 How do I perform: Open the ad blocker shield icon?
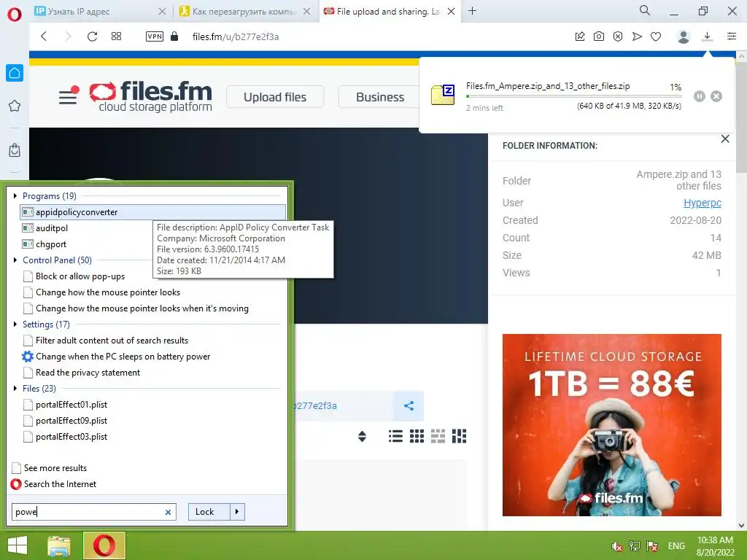(x=618, y=36)
